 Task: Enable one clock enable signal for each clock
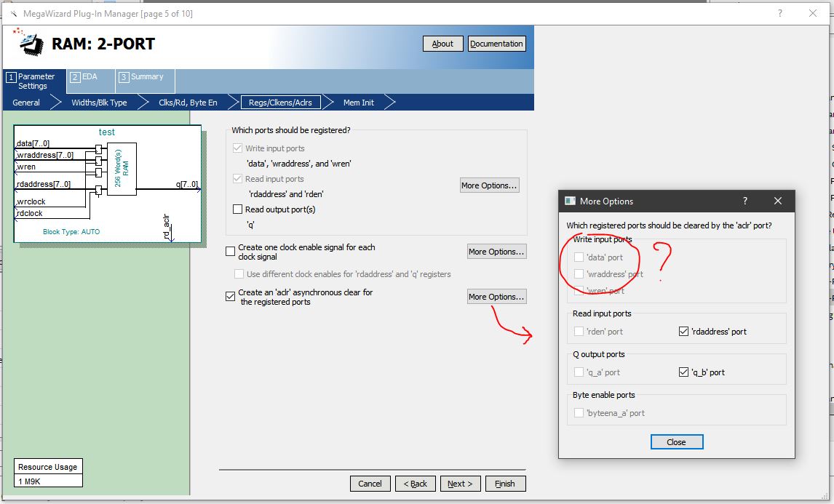[x=230, y=252]
